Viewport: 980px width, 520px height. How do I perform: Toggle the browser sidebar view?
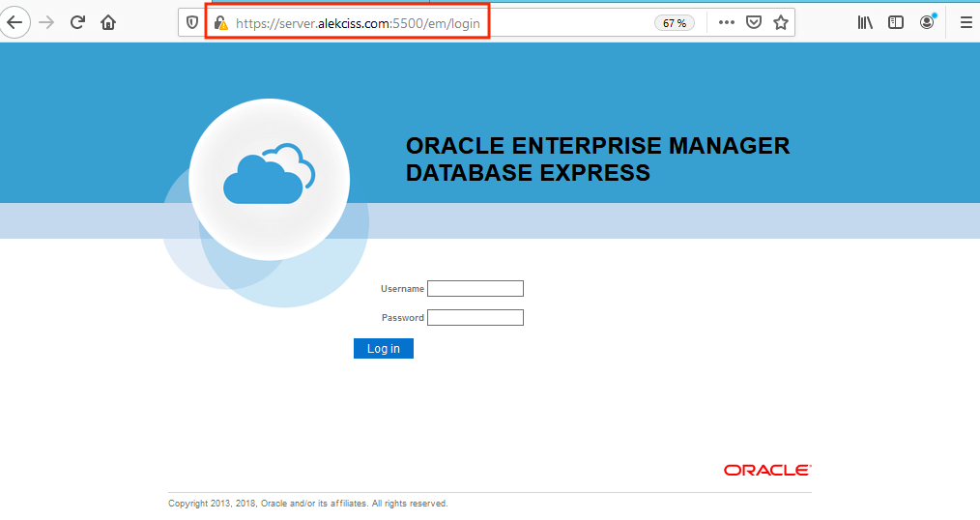tap(896, 23)
